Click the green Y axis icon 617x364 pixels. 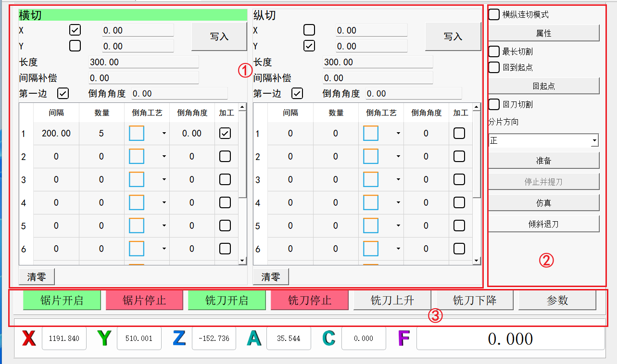coord(104,339)
